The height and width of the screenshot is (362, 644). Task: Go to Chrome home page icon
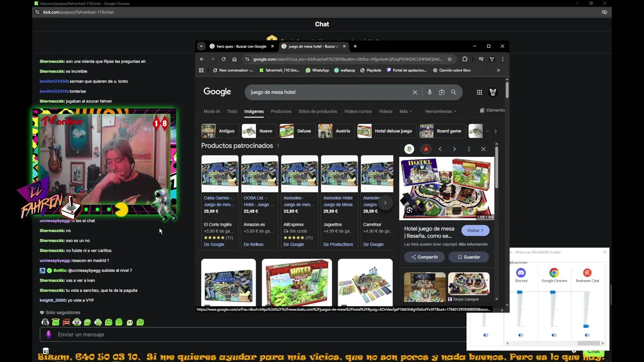(234, 59)
